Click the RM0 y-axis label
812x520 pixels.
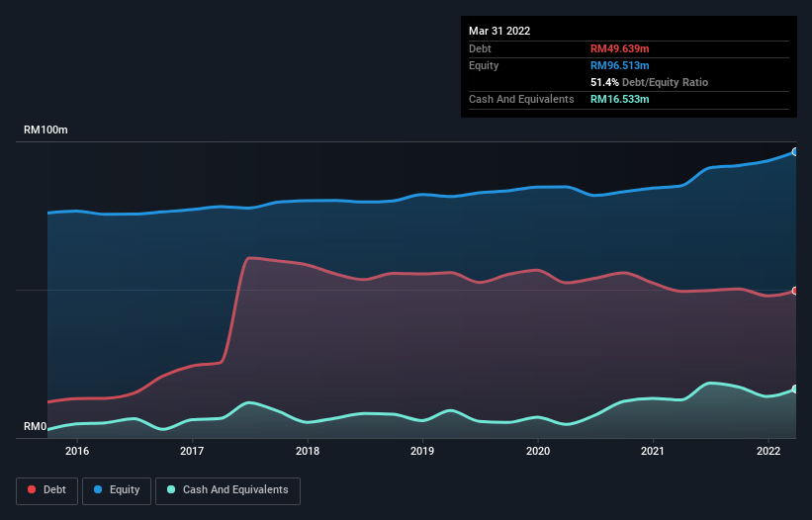click(x=36, y=427)
